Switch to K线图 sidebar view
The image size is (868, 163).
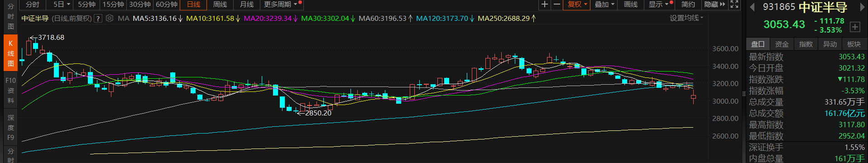tap(10, 53)
